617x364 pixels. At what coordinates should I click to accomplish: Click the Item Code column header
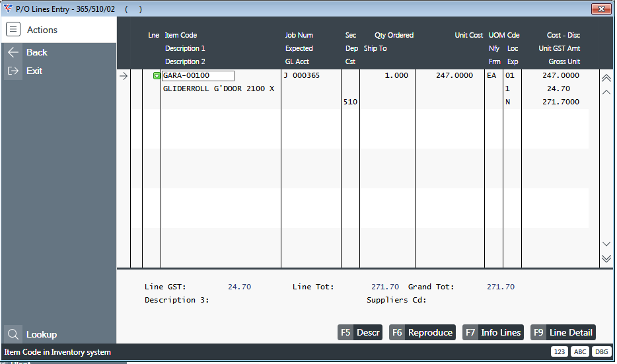180,35
